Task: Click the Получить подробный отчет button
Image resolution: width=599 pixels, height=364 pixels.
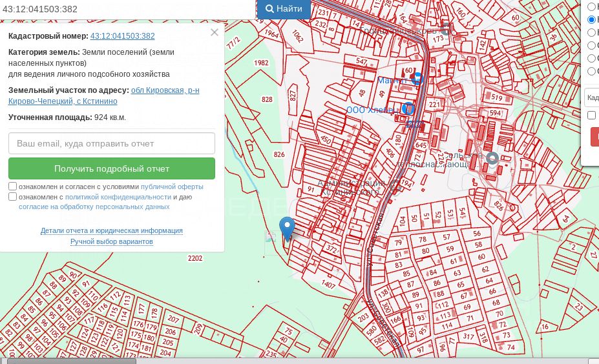Action: pyautogui.click(x=112, y=168)
